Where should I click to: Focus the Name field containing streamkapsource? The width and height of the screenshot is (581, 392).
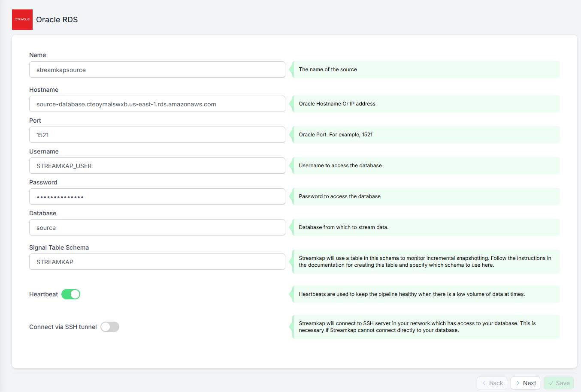point(157,69)
